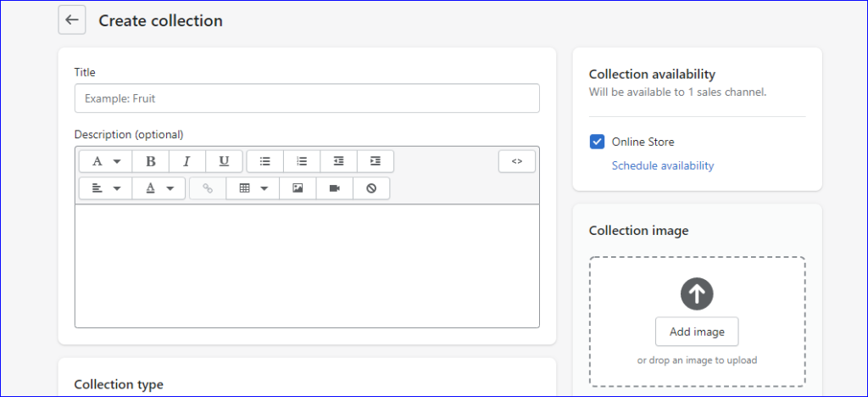
Task: Open the insert table dropdown
Action: pyautogui.click(x=253, y=188)
